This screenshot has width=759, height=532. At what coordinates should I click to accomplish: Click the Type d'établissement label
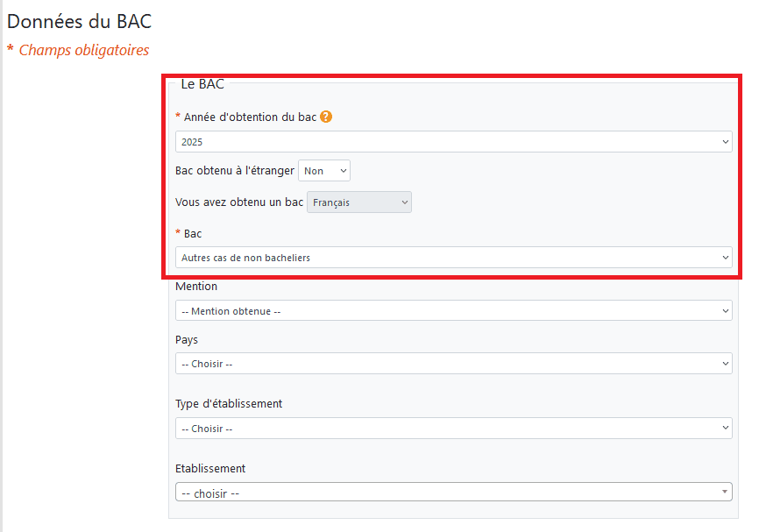click(229, 404)
